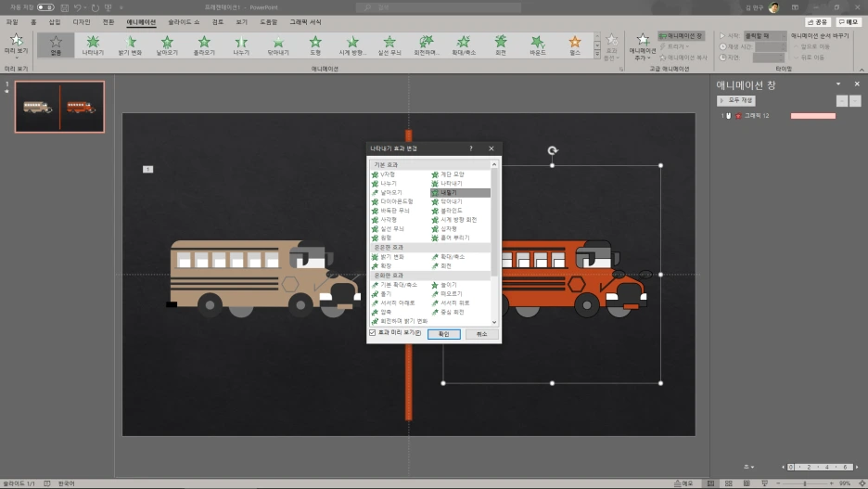Apply the 날아오기 animation from ribbon gallery
Image resolution: width=868 pixels, height=489 pixels.
pos(167,45)
